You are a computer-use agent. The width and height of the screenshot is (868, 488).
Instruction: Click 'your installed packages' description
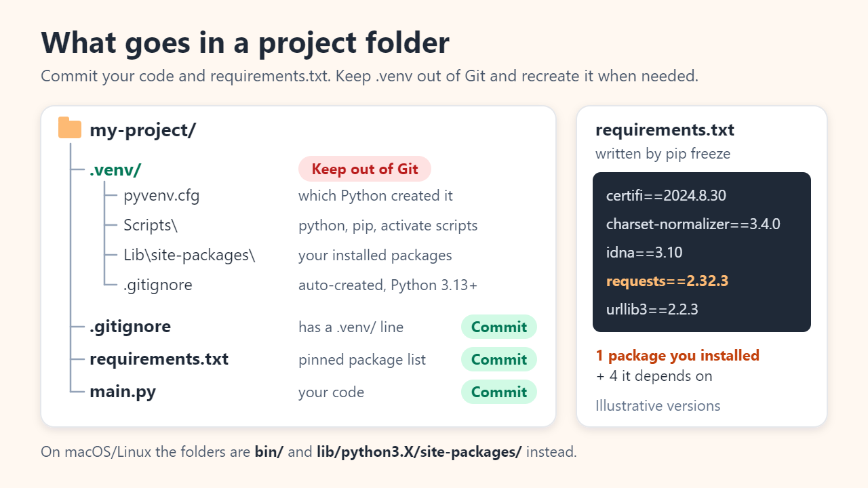(x=375, y=255)
